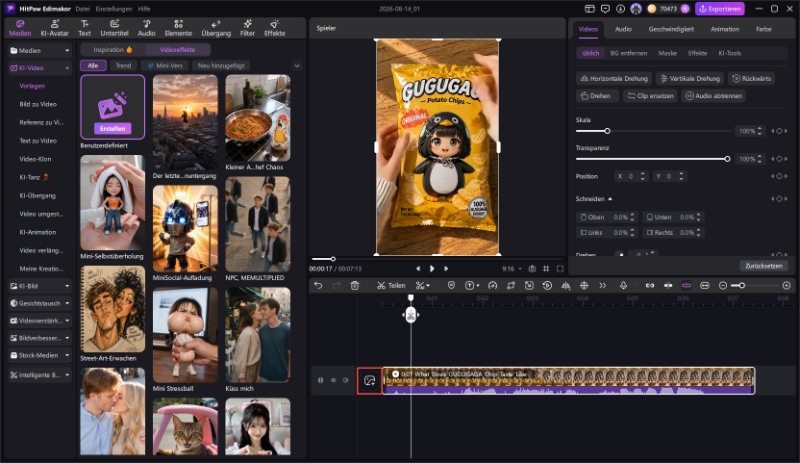Viewport: 800px width, 463px height.
Task: Open the BG entfernen sub-tab
Action: point(629,53)
